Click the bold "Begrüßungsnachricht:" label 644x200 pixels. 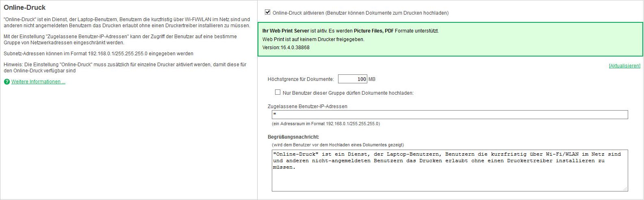293,137
